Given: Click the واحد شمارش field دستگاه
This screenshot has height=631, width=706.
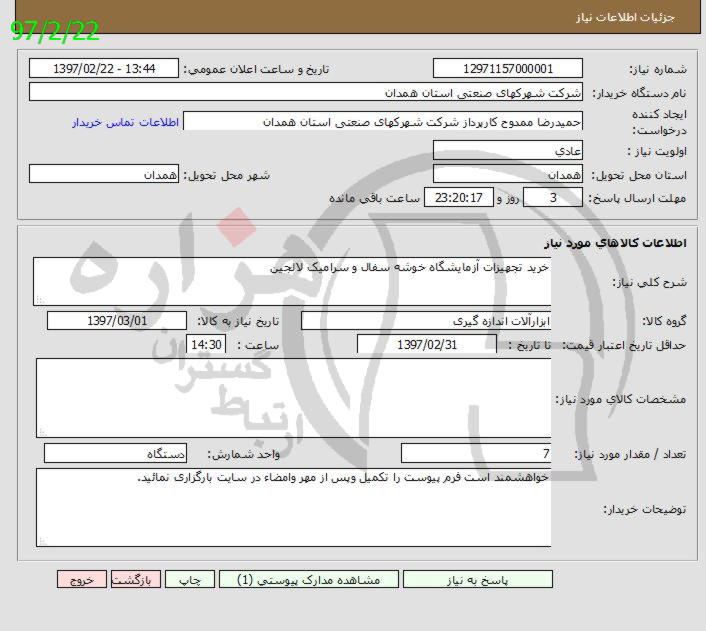Looking at the screenshot, I should pyautogui.click(x=115, y=454).
